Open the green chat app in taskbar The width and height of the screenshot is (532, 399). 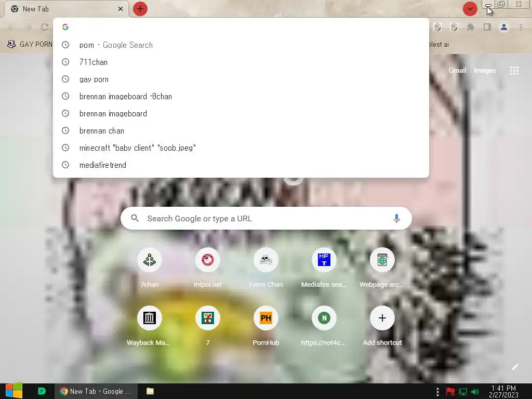(42, 391)
